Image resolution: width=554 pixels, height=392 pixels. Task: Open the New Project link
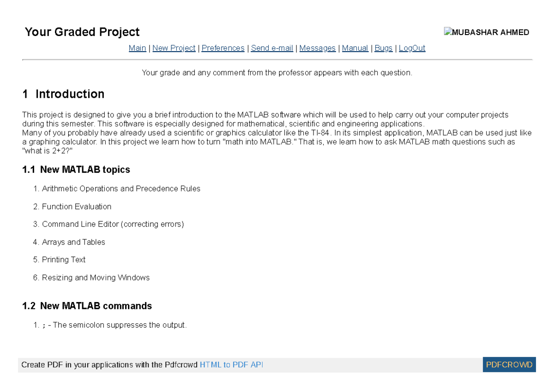click(x=174, y=48)
